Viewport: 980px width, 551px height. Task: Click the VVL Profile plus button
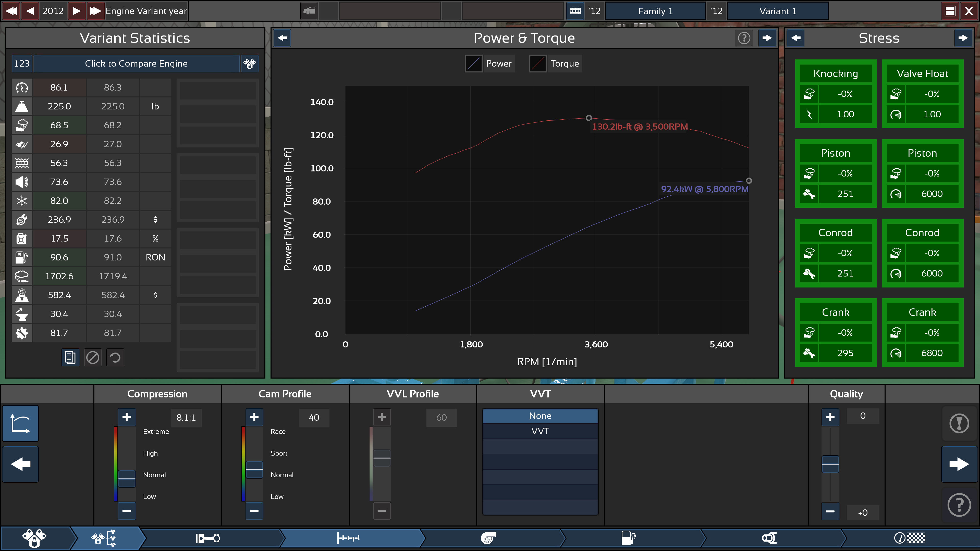(382, 417)
